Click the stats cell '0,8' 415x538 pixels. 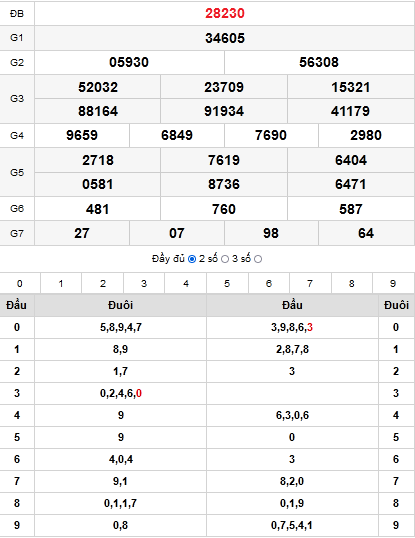120,525
